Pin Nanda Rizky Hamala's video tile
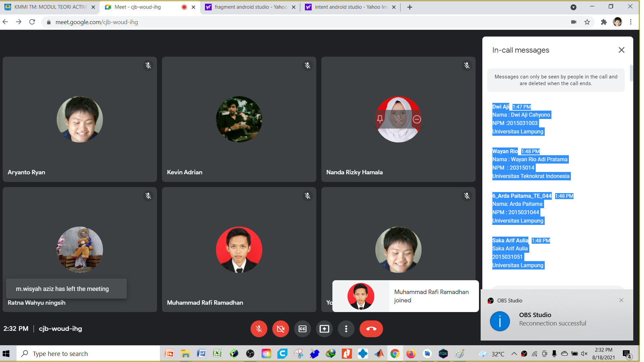Image resolution: width=644 pixels, height=362 pixels. (380, 119)
